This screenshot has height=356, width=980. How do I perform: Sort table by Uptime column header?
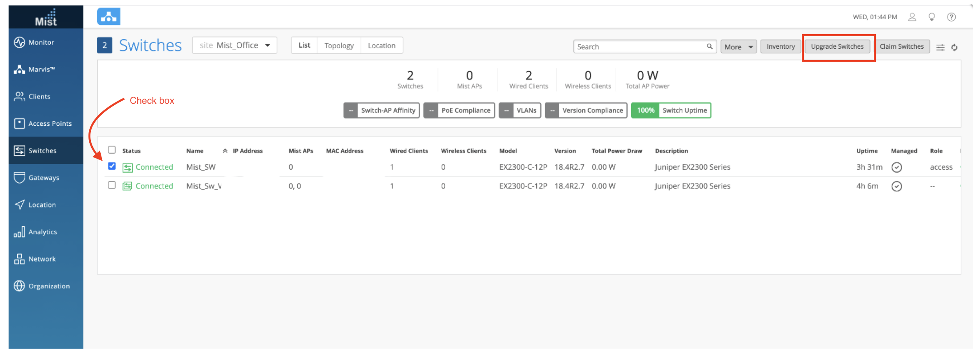pos(867,151)
